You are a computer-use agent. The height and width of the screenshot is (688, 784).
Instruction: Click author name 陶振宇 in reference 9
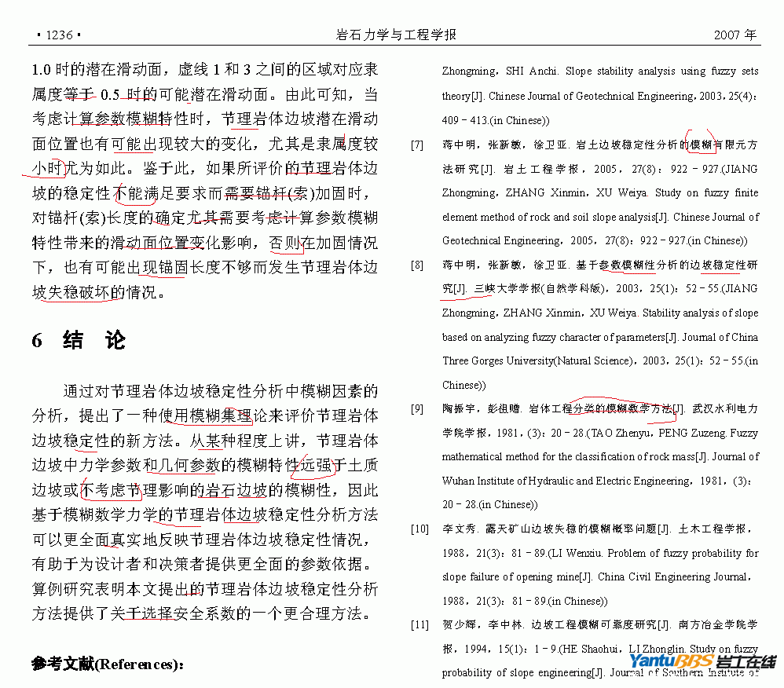(460, 409)
